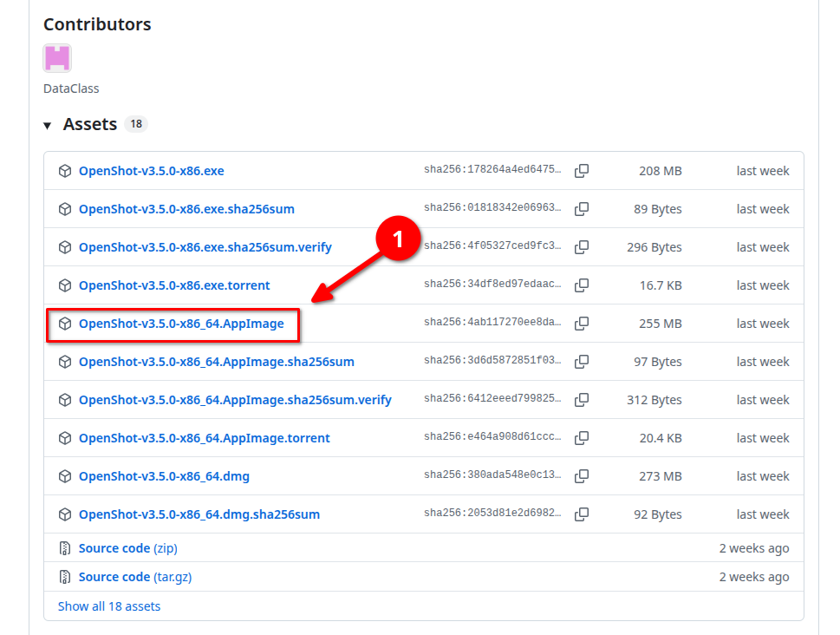The width and height of the screenshot is (840, 635).
Task: Click zip file icon beside Source code (zip)
Action: (x=65, y=548)
